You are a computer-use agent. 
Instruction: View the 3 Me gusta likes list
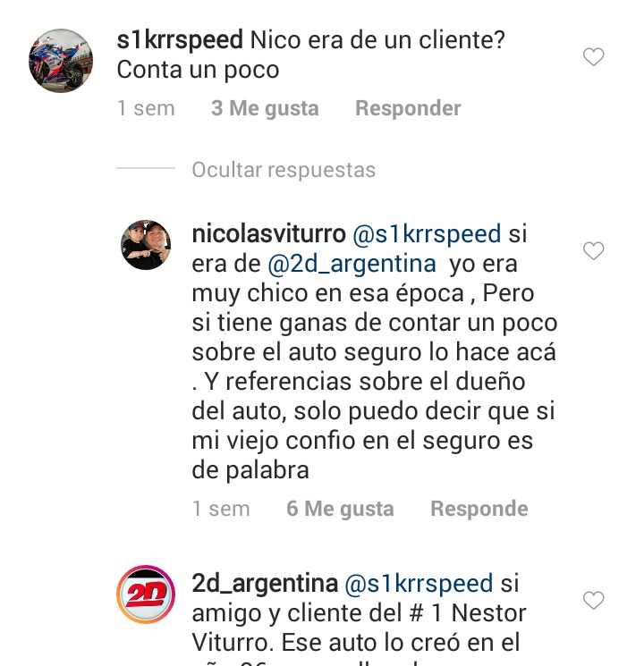[265, 108]
